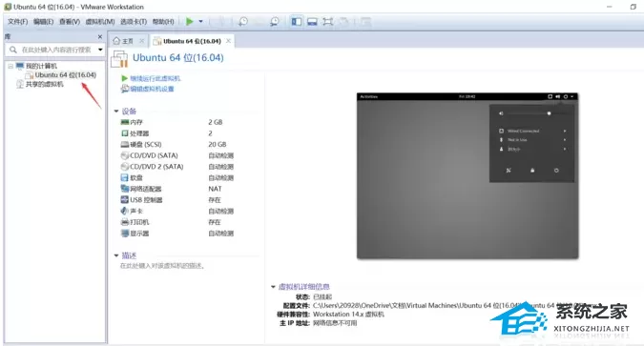Open the 虚拟机(M) menu
Screen dimensions: 644x346
point(100,22)
